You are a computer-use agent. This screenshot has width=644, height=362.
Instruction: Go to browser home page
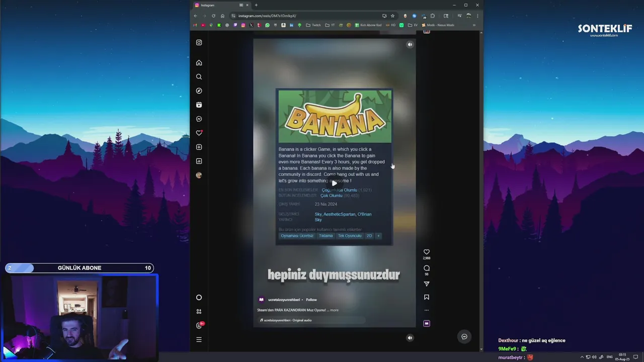[x=223, y=16]
